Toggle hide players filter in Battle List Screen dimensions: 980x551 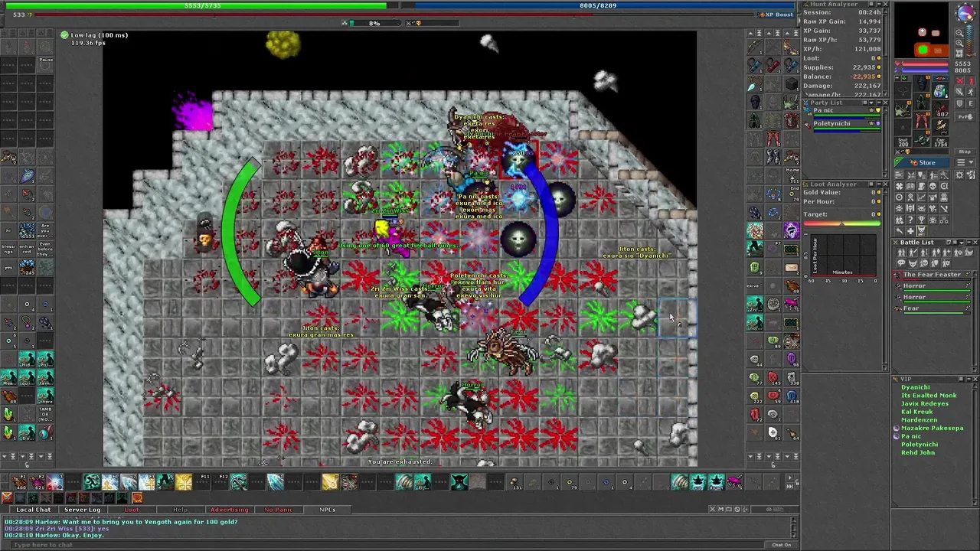click(901, 253)
